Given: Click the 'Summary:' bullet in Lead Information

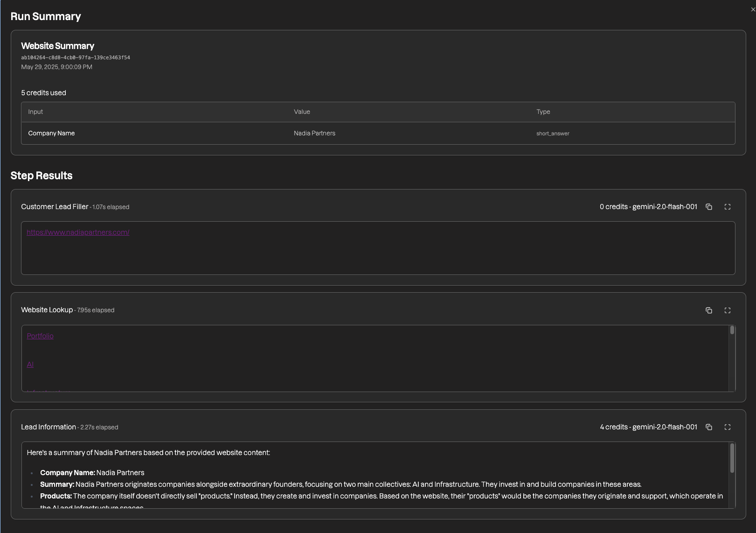Looking at the screenshot, I should (x=341, y=484).
